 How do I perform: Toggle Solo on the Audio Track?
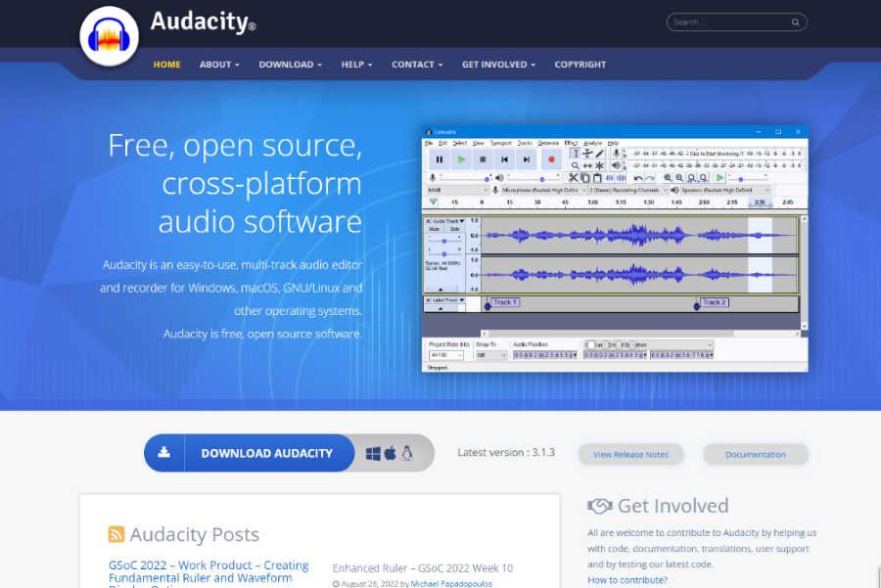(x=454, y=229)
